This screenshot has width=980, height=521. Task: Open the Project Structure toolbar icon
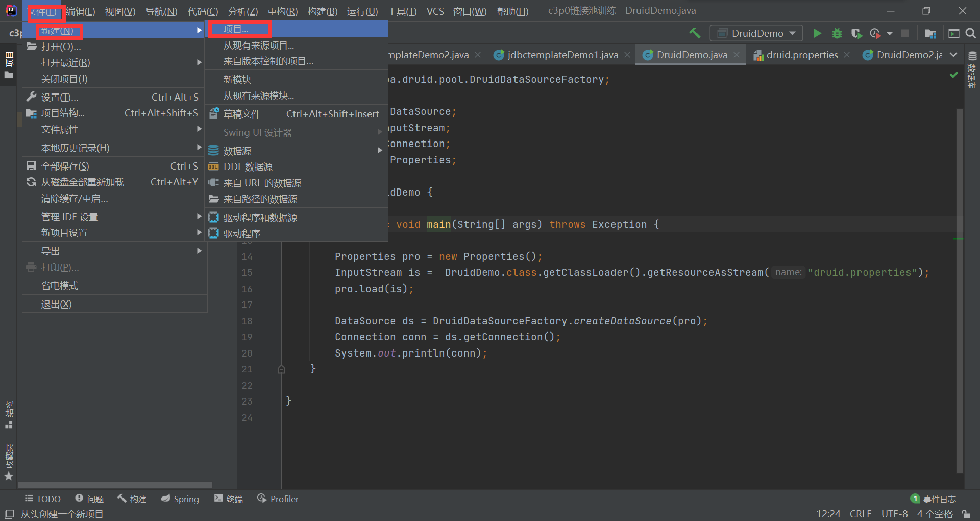coord(930,33)
